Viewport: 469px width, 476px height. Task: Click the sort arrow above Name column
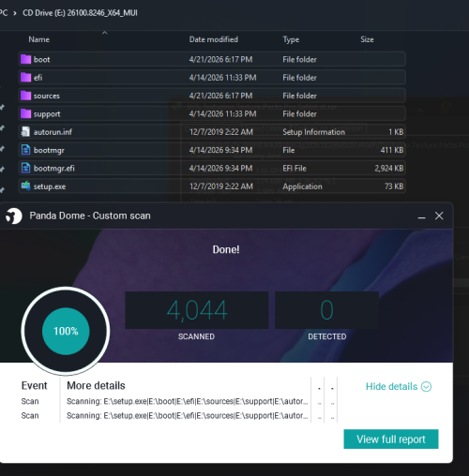pyautogui.click(x=105, y=33)
